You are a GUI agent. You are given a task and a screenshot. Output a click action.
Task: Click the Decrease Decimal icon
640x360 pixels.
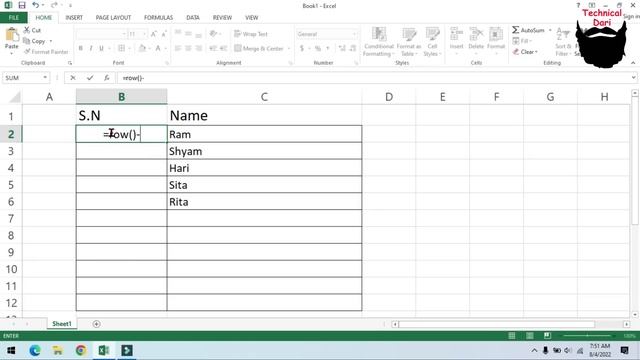coord(353,48)
